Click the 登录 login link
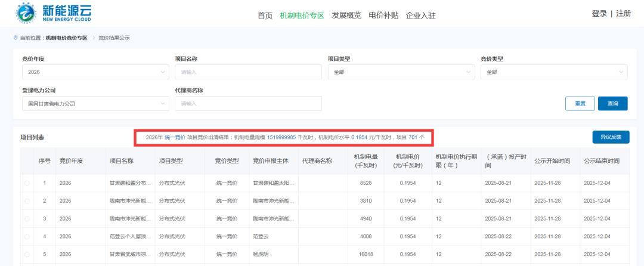Image resolution: width=644 pixels, height=266 pixels. pyautogui.click(x=599, y=14)
